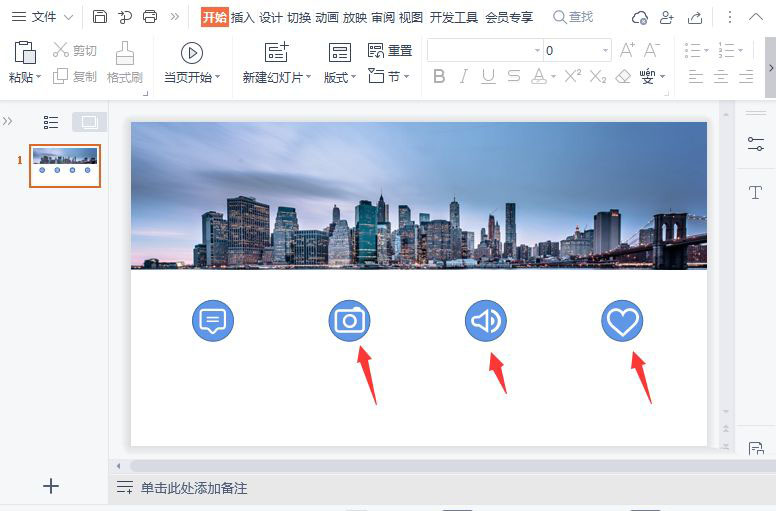Toggle italic formatting
This screenshot has width=776, height=511.
coord(464,76)
